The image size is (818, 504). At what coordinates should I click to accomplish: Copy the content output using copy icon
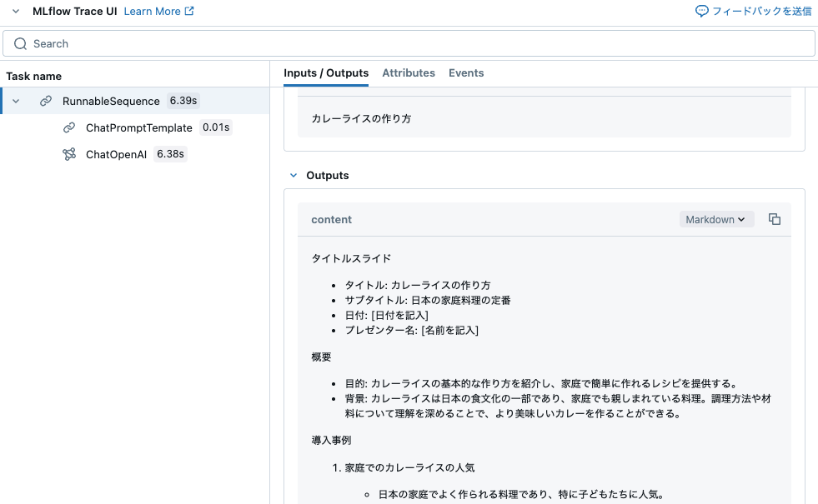click(774, 219)
